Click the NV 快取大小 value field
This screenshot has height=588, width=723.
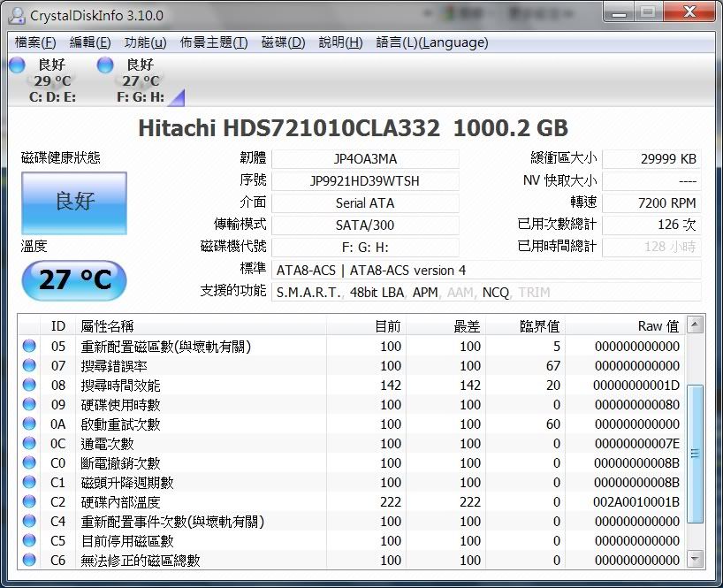pos(651,180)
